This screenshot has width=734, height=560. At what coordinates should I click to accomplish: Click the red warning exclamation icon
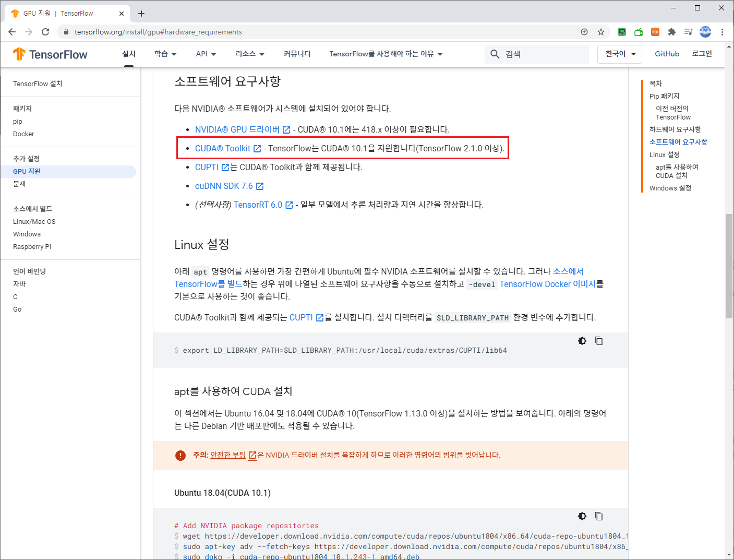click(x=181, y=455)
